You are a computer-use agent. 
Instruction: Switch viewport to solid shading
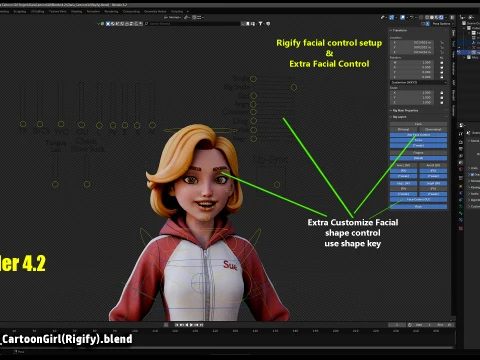432,17
